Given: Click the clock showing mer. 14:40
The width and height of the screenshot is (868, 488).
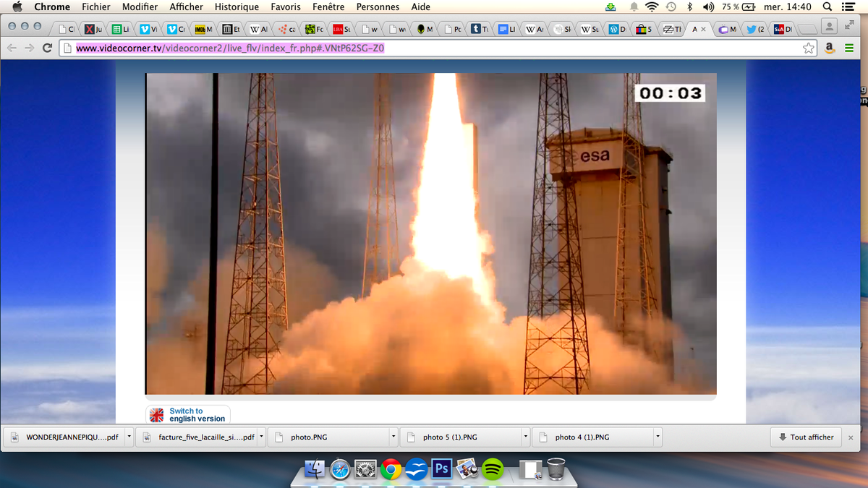Looking at the screenshot, I should [788, 7].
